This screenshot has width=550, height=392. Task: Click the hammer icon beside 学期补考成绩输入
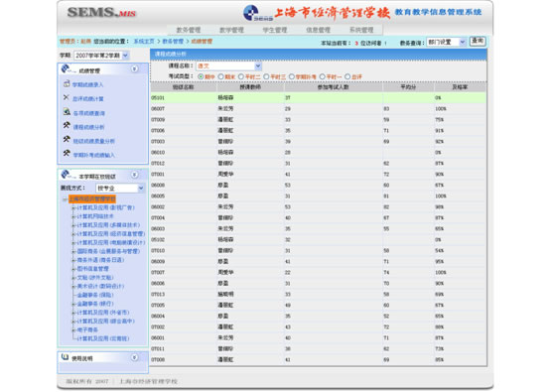(x=67, y=153)
